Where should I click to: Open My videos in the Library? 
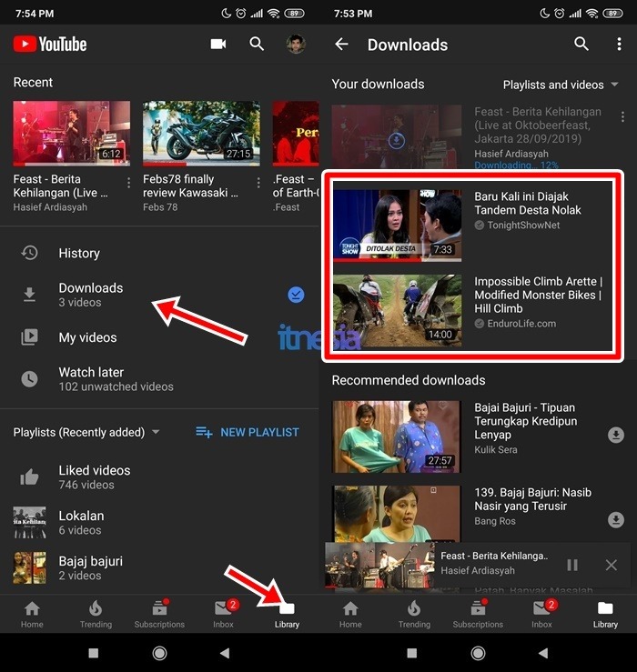(159, 337)
